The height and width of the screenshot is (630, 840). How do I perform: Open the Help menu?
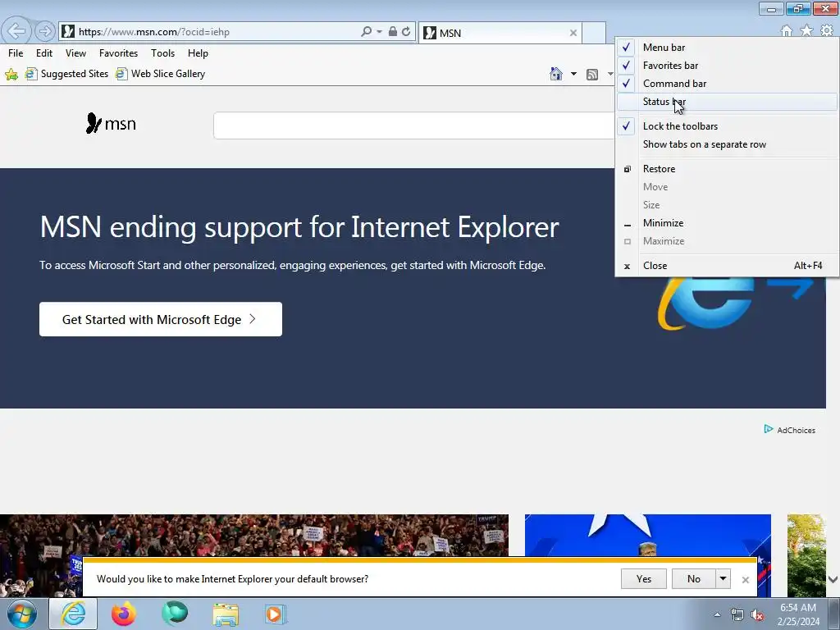point(198,53)
